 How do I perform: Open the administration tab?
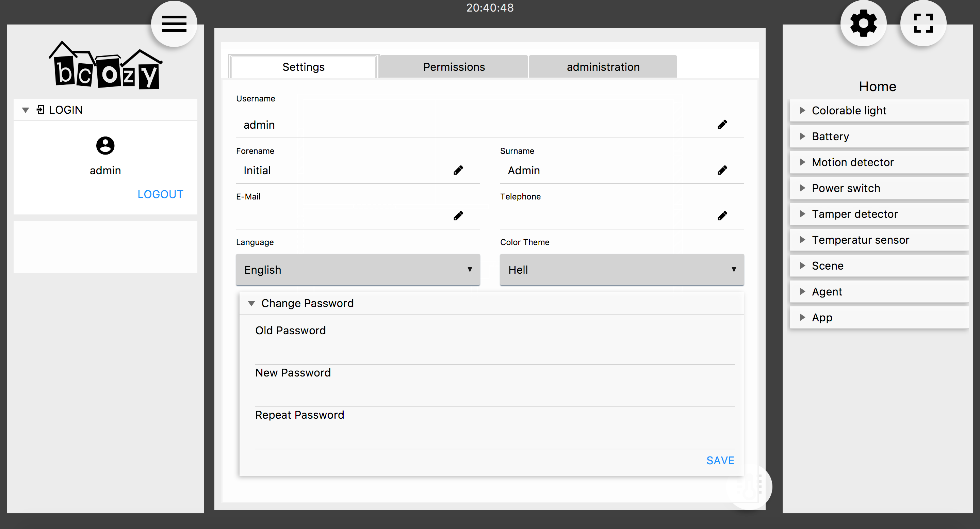pyautogui.click(x=603, y=67)
